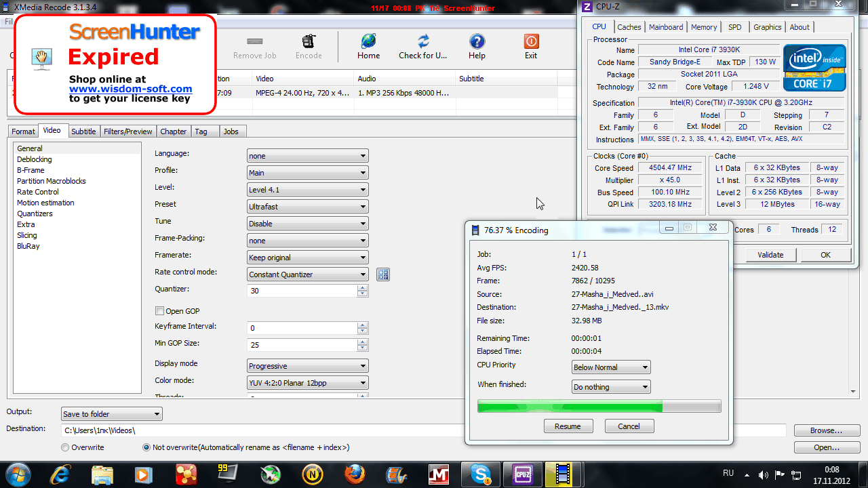Select the Not overwrite radio option
This screenshot has height=488, width=868.
point(146,447)
